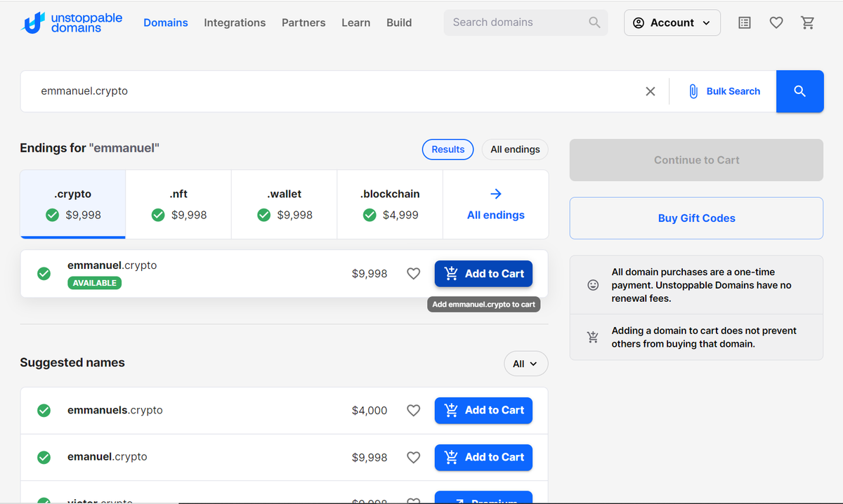Image resolution: width=843 pixels, height=504 pixels.
Task: Favorite emanuel.crypto with the heart toggle
Action: tap(414, 457)
